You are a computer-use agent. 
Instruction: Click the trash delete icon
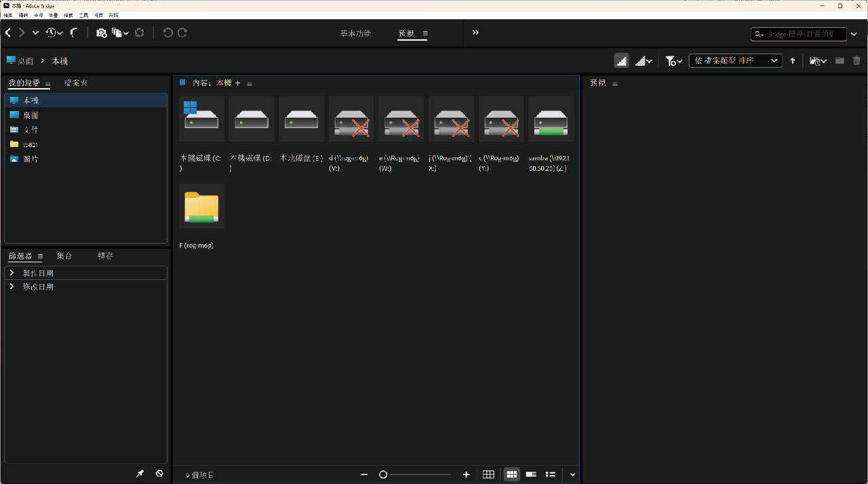(856, 61)
